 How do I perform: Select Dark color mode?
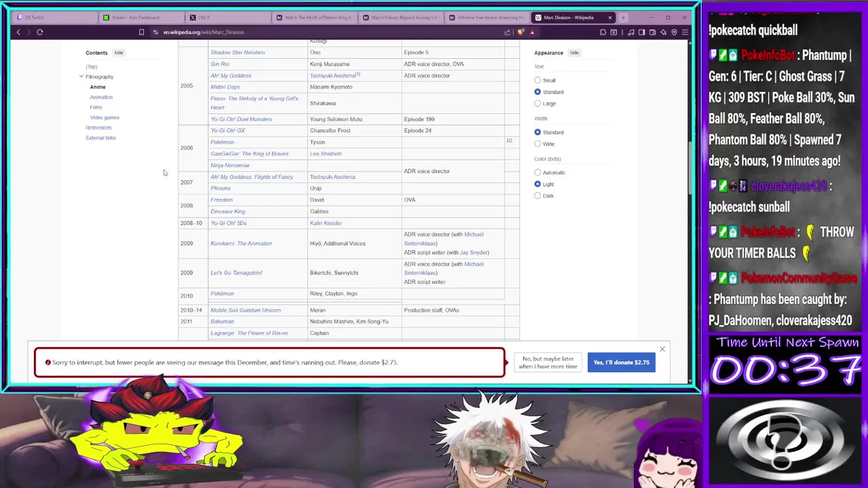point(538,195)
